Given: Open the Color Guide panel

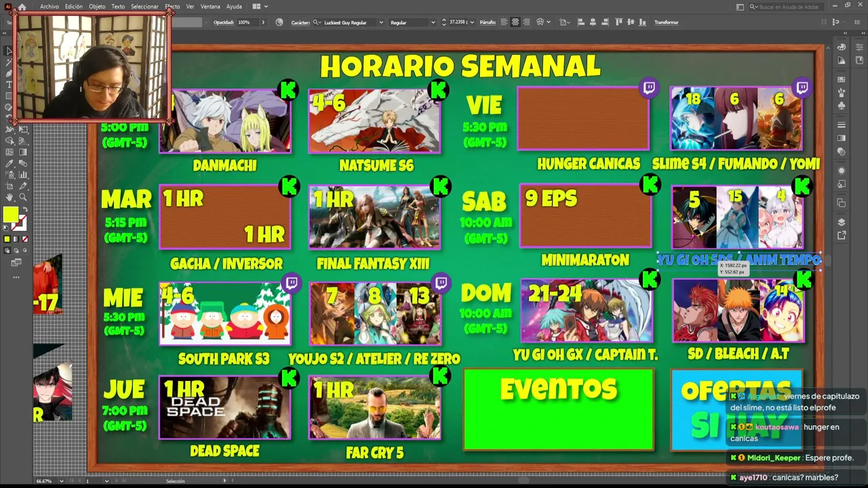Looking at the screenshot, I should pyautogui.click(x=842, y=60).
